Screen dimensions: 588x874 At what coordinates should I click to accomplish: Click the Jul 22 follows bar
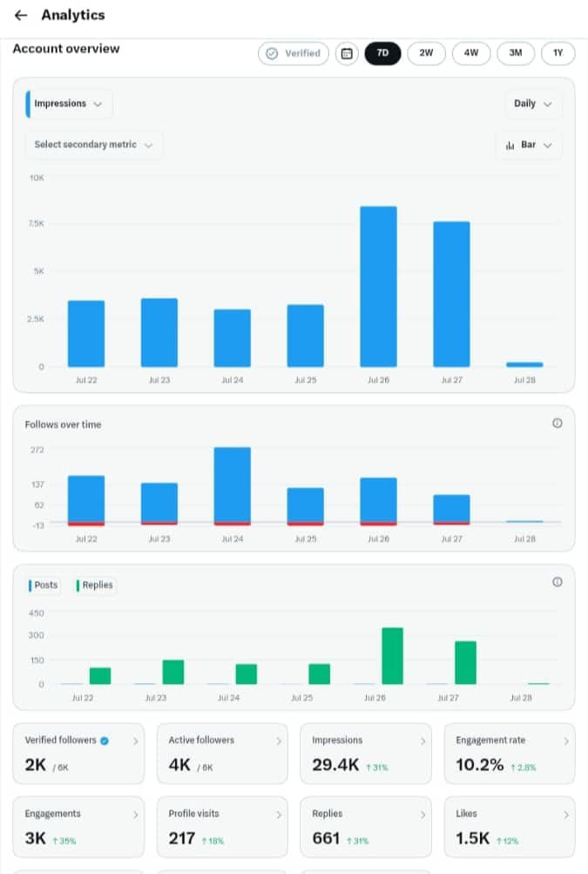click(x=86, y=500)
